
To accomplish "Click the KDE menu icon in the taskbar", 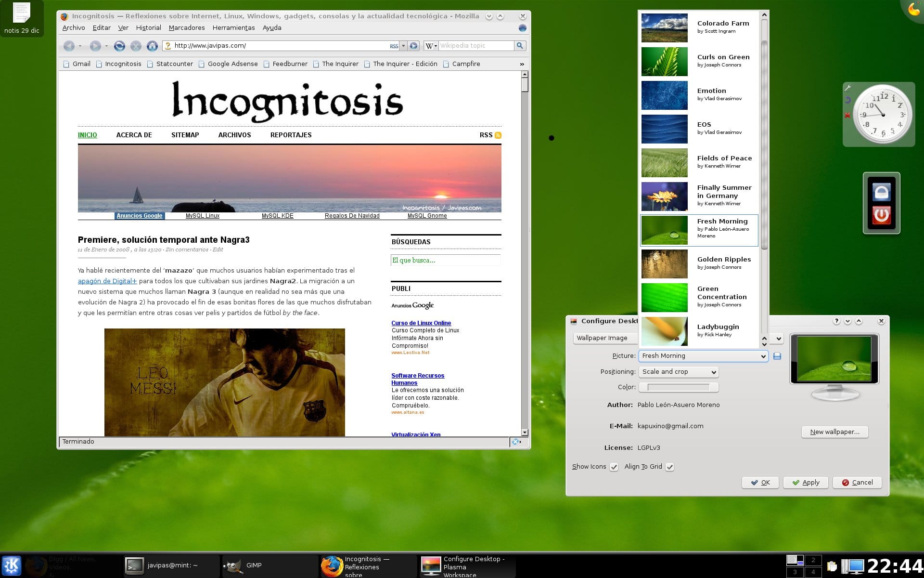I will pos(12,565).
